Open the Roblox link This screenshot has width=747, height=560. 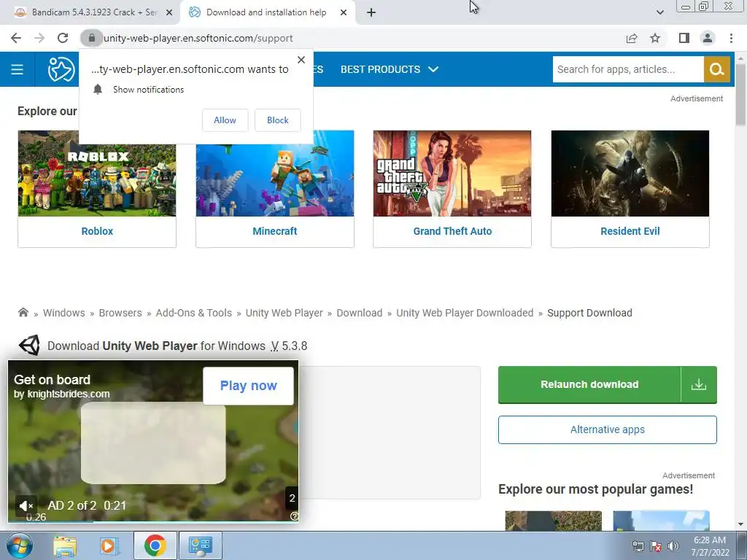pos(97,231)
